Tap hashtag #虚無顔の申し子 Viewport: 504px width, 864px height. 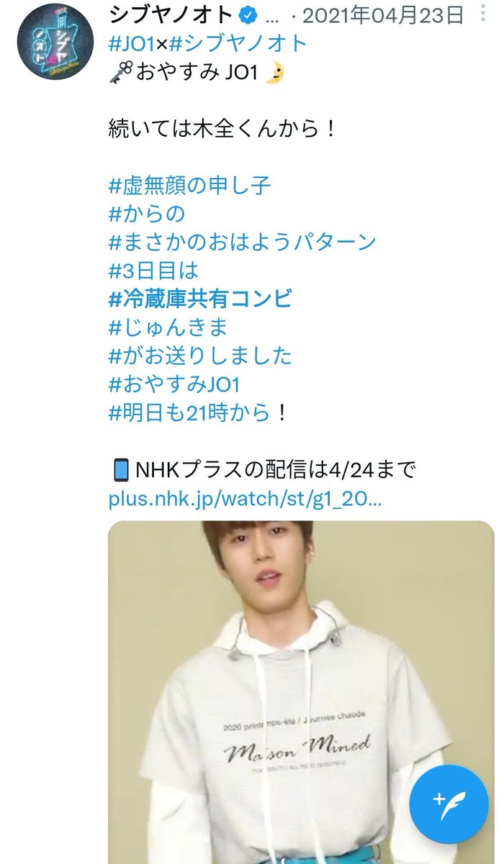pos(190,186)
